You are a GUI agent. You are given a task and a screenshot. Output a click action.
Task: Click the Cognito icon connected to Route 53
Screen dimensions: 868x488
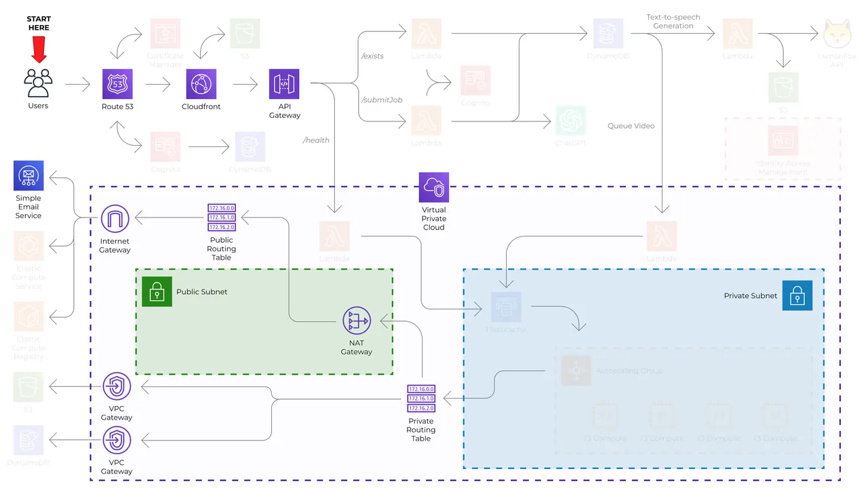[165, 146]
